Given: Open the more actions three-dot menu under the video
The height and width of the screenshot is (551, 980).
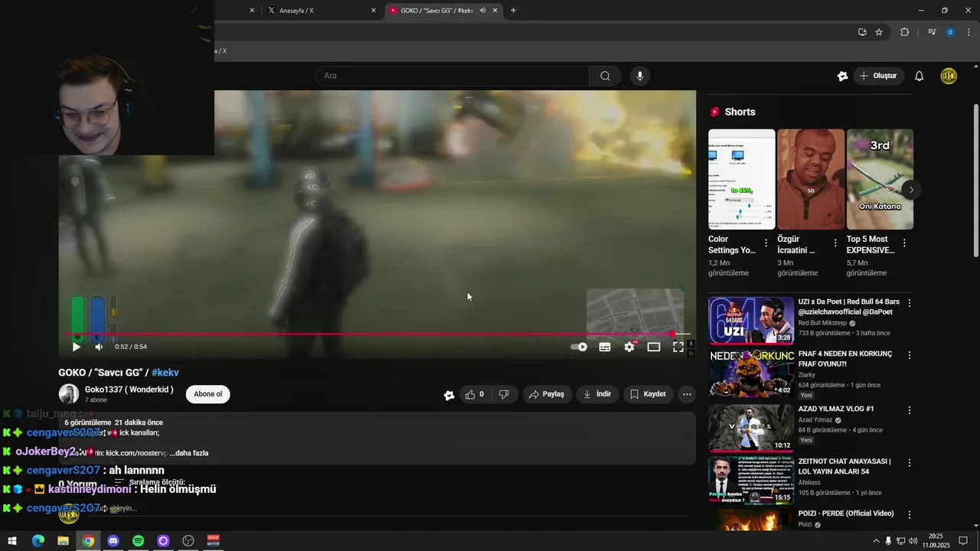Looking at the screenshot, I should 687,394.
